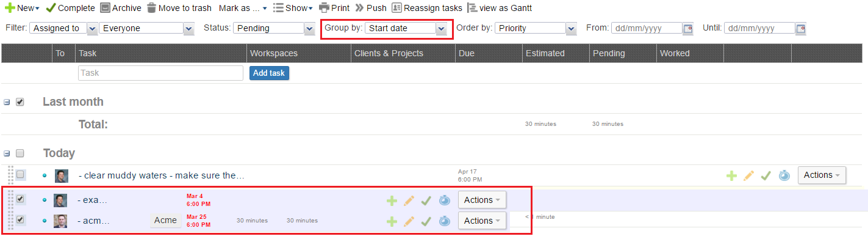Click the Print icon in toolbar

point(324,8)
